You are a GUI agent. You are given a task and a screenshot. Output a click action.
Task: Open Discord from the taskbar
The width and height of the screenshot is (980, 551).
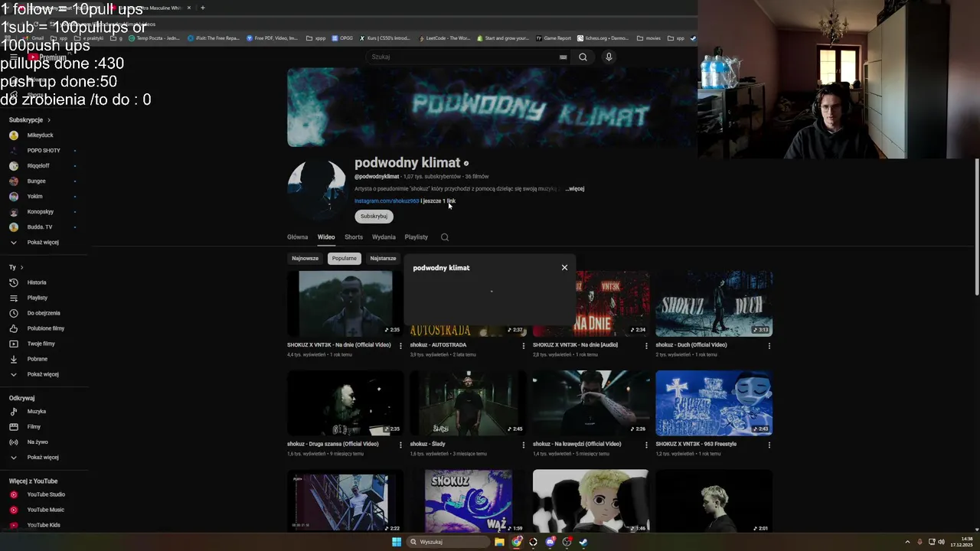pos(550,542)
